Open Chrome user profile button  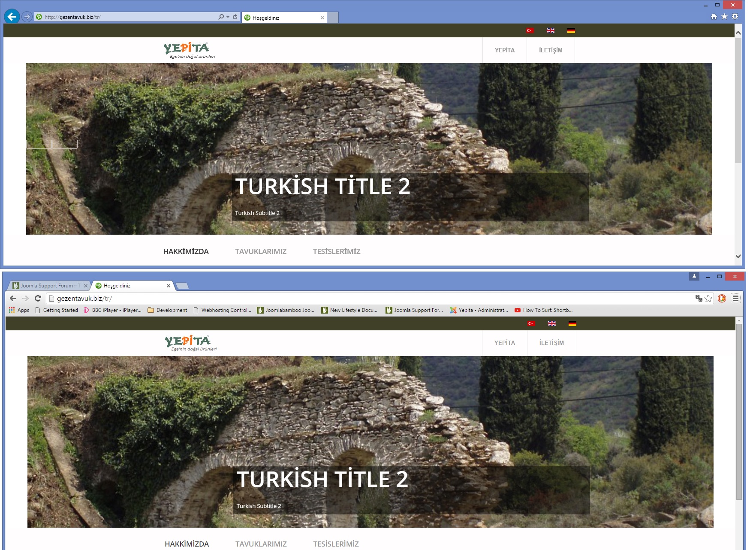[x=694, y=276]
